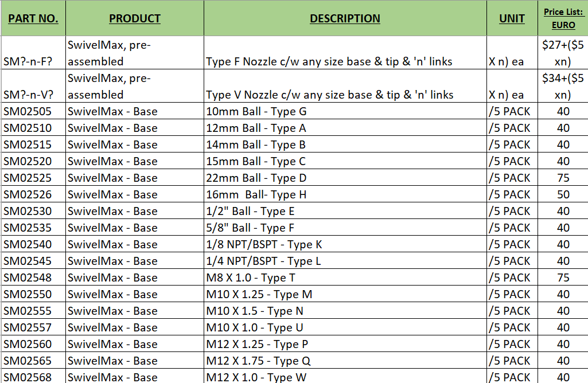Select the DESCRIPTION header cell
588x383 pixels.
tap(345, 18)
